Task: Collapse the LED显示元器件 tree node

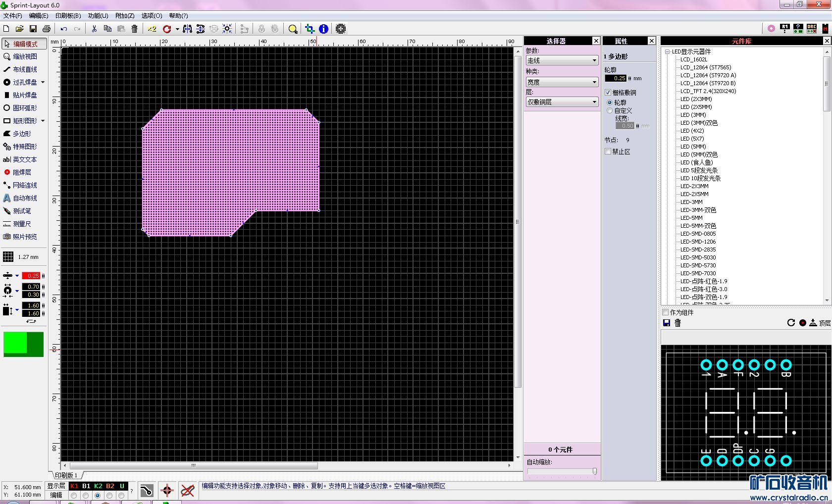Action: [667, 51]
